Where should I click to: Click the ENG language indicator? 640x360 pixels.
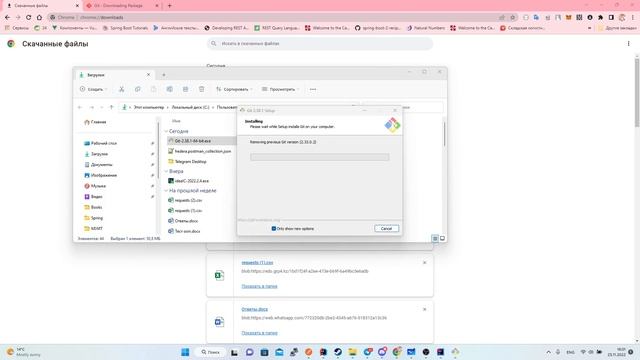pos(571,352)
